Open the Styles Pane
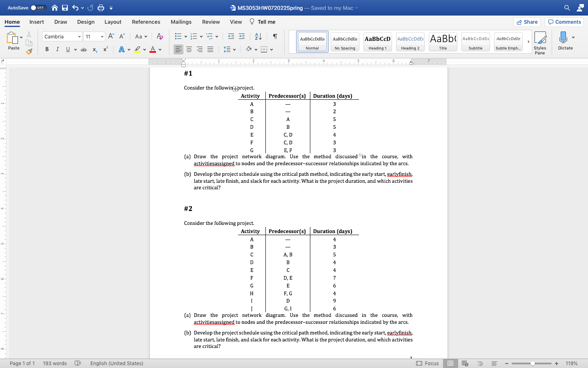Viewport: 588px width, 368px height. pyautogui.click(x=540, y=43)
